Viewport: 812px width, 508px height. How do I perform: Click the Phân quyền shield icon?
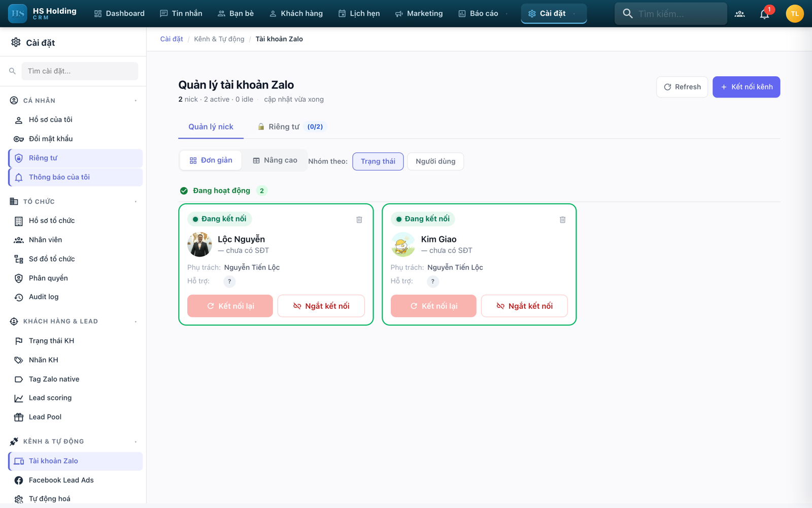[19, 278]
